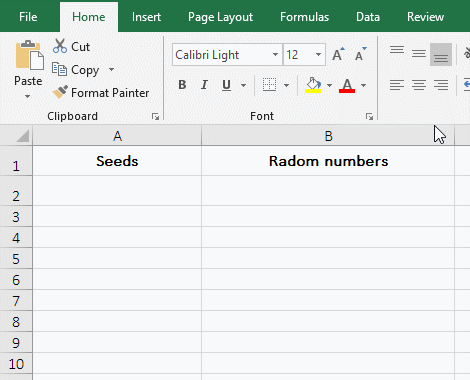Select column B header
Viewport: 470px width, 380px height.
coord(328,136)
